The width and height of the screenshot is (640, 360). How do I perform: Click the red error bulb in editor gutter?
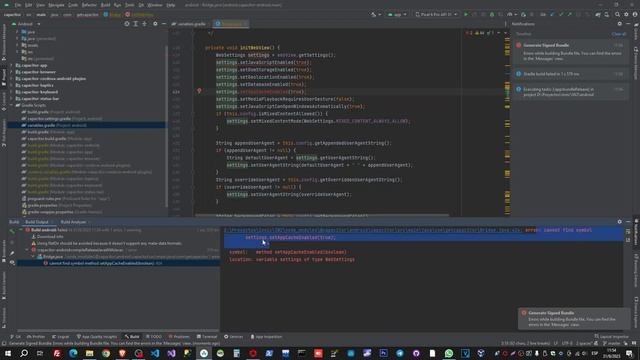pyautogui.click(x=199, y=91)
